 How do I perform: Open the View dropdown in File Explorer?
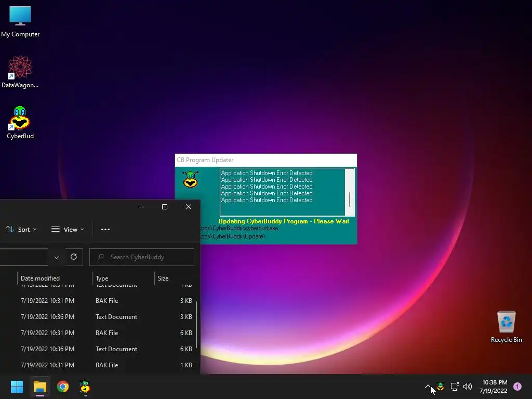(68, 229)
